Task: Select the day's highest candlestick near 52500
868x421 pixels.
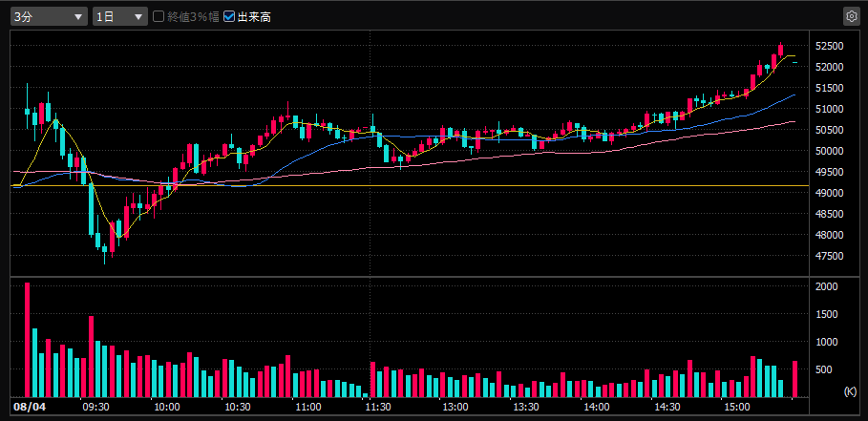Action: coord(780,50)
